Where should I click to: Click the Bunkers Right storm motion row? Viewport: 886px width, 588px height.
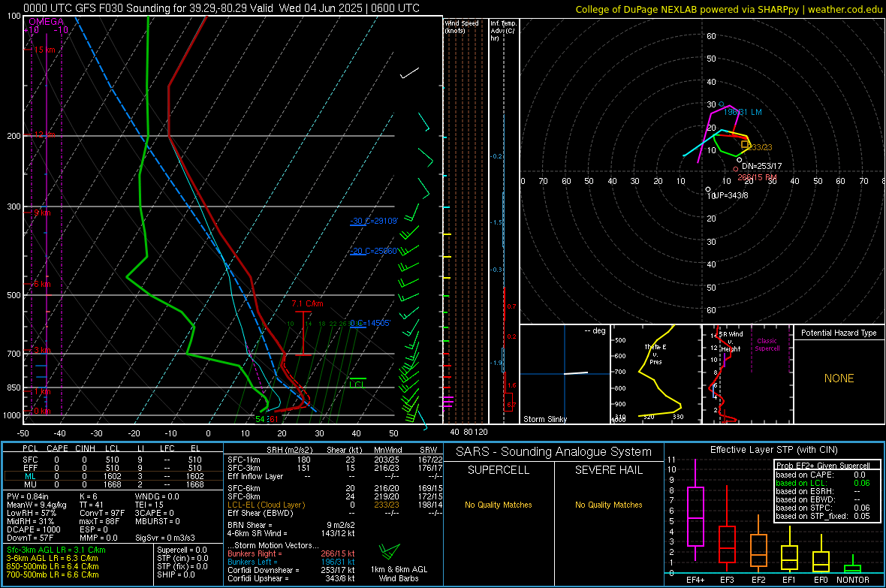tap(291, 554)
